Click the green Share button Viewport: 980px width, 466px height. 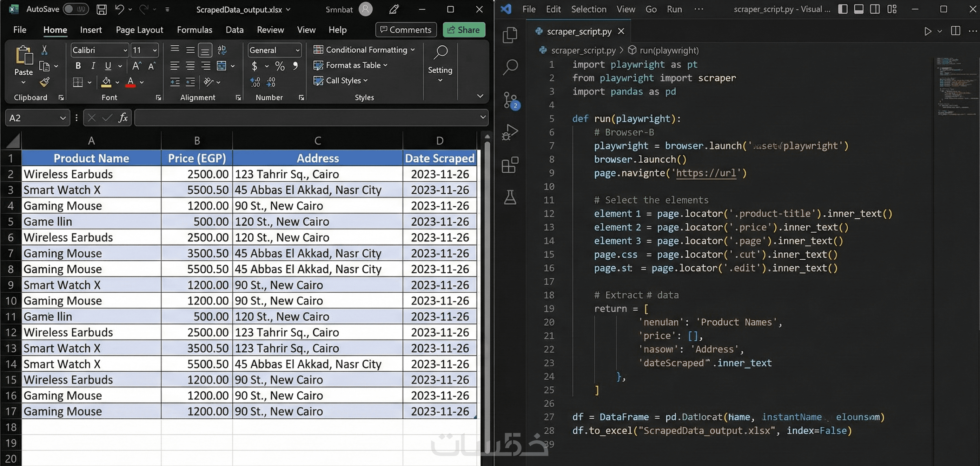[464, 30]
